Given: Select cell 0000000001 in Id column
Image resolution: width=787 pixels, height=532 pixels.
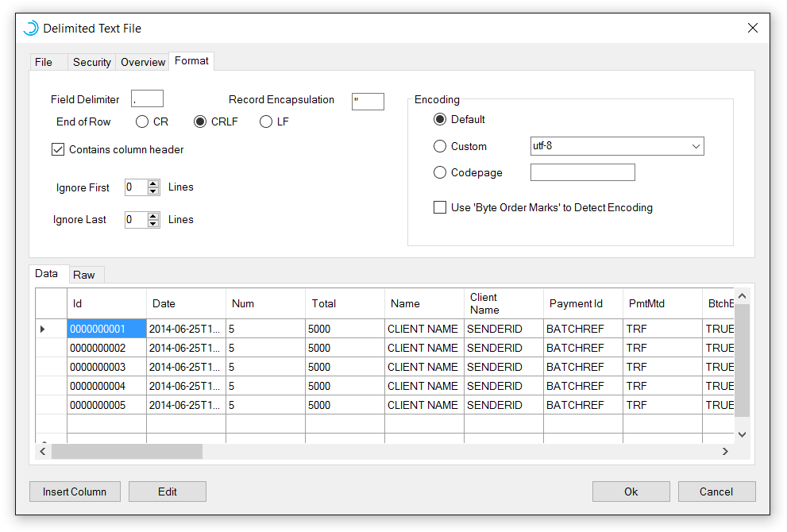Looking at the screenshot, I should coord(107,330).
